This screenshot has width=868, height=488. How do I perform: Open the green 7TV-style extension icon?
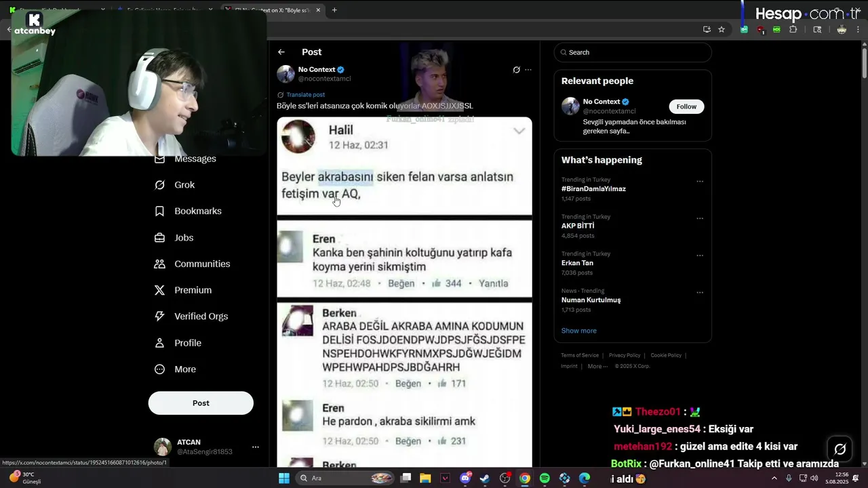tap(777, 30)
